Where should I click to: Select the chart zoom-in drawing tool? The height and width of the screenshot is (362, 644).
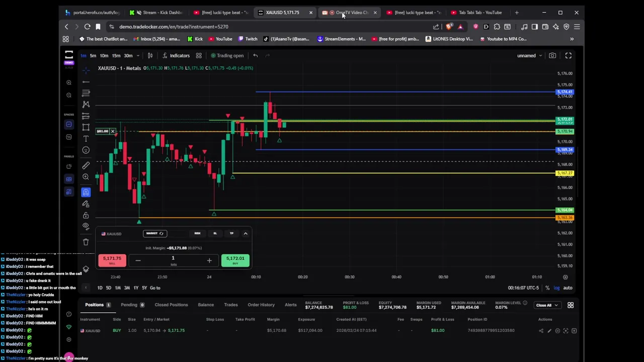pyautogui.click(x=86, y=177)
